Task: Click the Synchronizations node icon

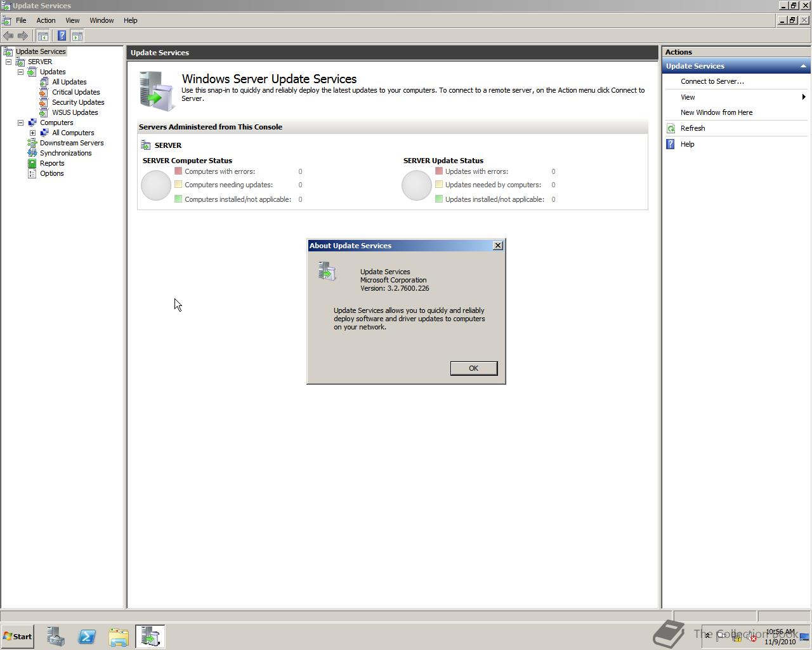Action: coord(32,153)
